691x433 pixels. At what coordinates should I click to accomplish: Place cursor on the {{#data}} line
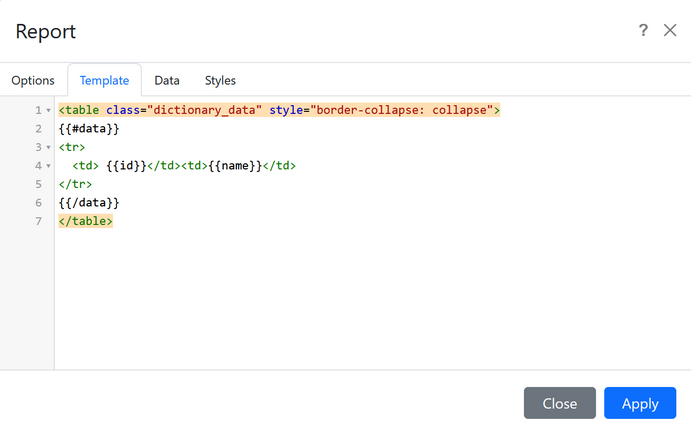tap(89, 129)
